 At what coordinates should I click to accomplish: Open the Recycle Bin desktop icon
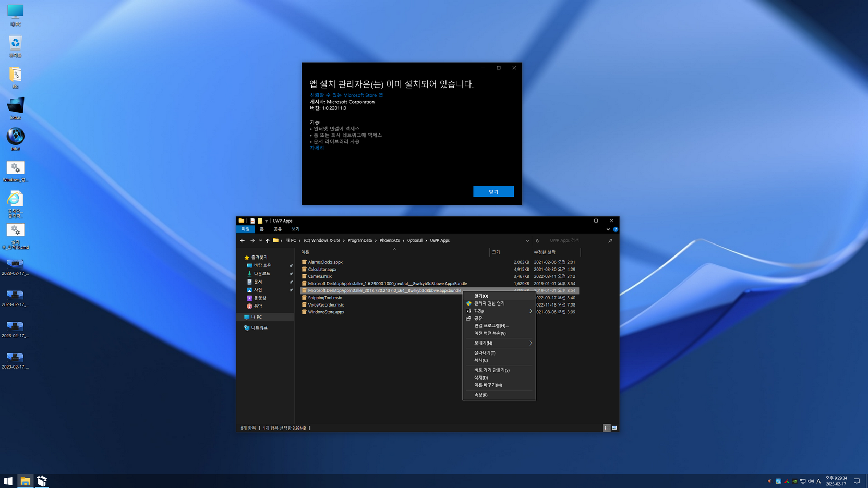[15, 46]
